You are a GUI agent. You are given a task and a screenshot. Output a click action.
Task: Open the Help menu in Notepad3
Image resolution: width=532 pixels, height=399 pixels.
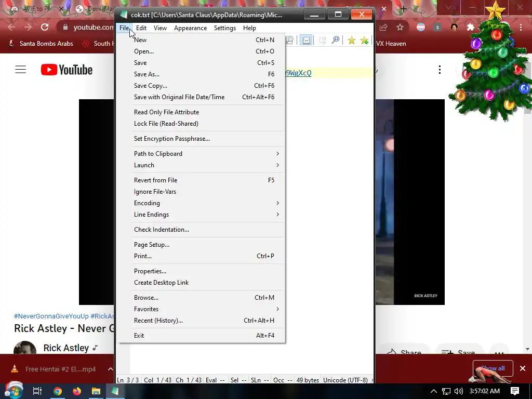[249, 28]
